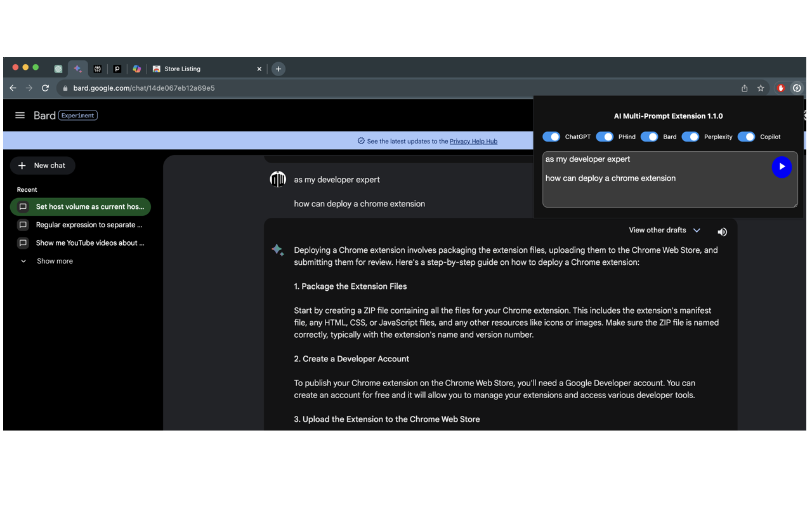Toggle the Perplexity switch off
The width and height of the screenshot is (812, 508).
click(690, 137)
